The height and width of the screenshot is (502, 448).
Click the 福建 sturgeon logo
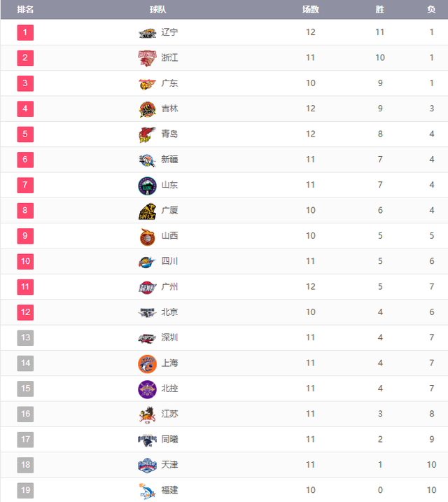(147, 491)
